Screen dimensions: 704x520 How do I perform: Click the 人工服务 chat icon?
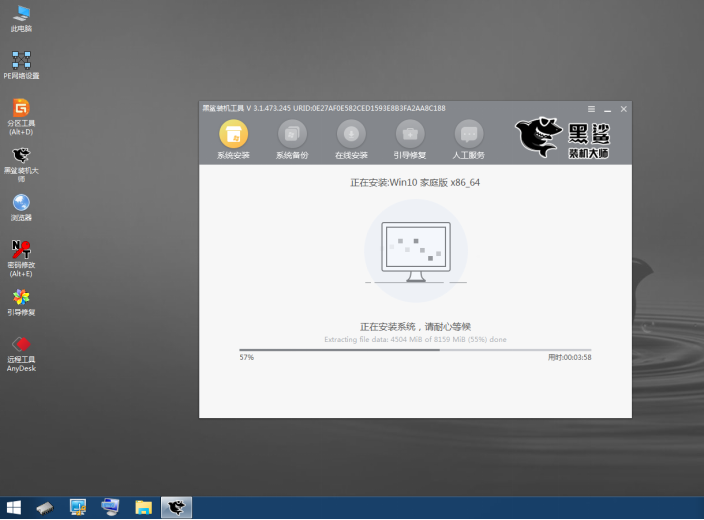pos(469,134)
